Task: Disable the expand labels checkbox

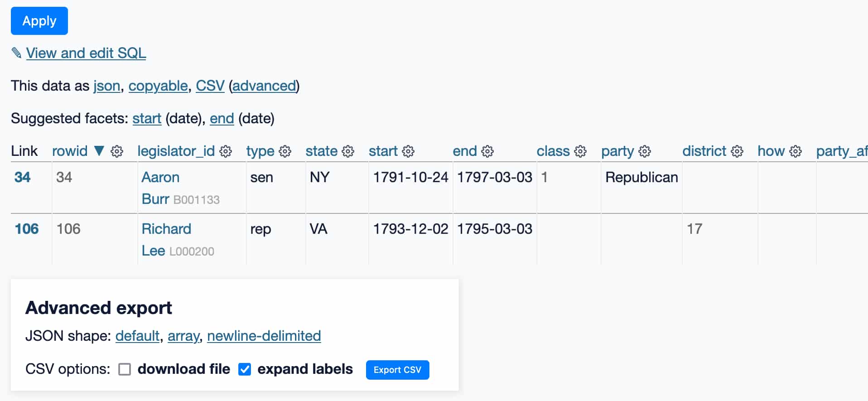Action: click(x=244, y=369)
